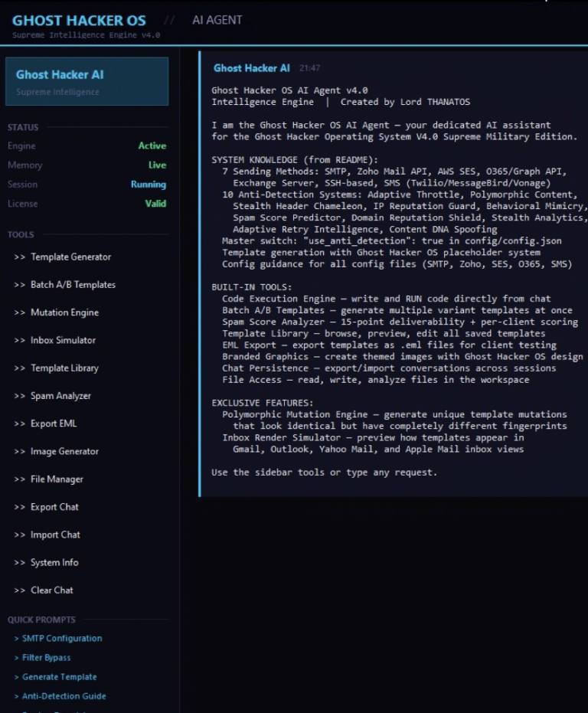Click the Supreme Intelligence Engine v4.0 subtitle

tap(86, 35)
